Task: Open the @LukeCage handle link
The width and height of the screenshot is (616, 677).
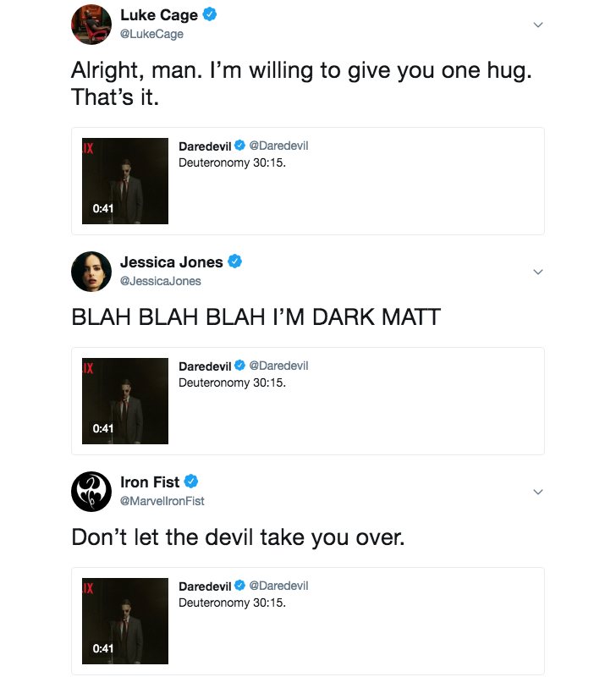Action: (x=151, y=34)
